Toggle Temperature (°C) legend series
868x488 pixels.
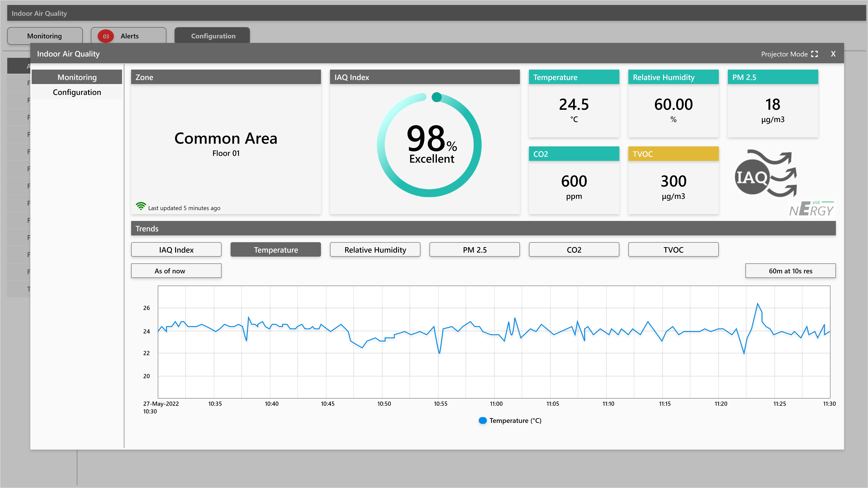pyautogui.click(x=510, y=420)
